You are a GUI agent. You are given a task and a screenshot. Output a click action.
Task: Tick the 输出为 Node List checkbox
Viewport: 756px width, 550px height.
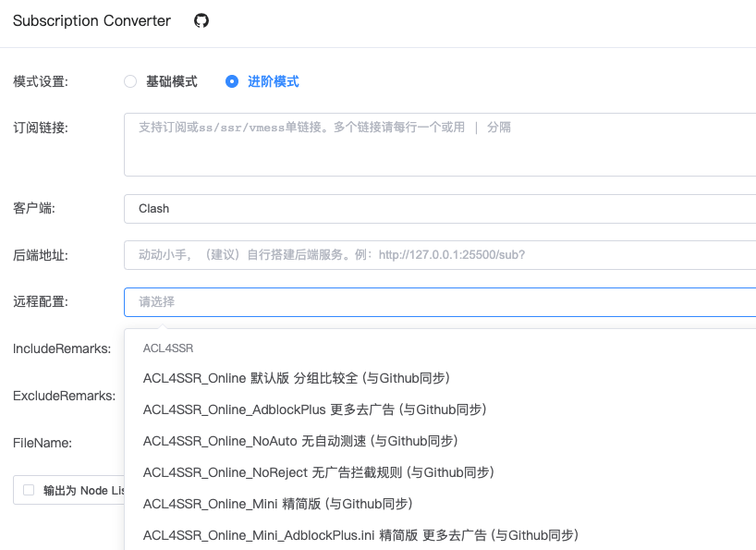[29, 490]
